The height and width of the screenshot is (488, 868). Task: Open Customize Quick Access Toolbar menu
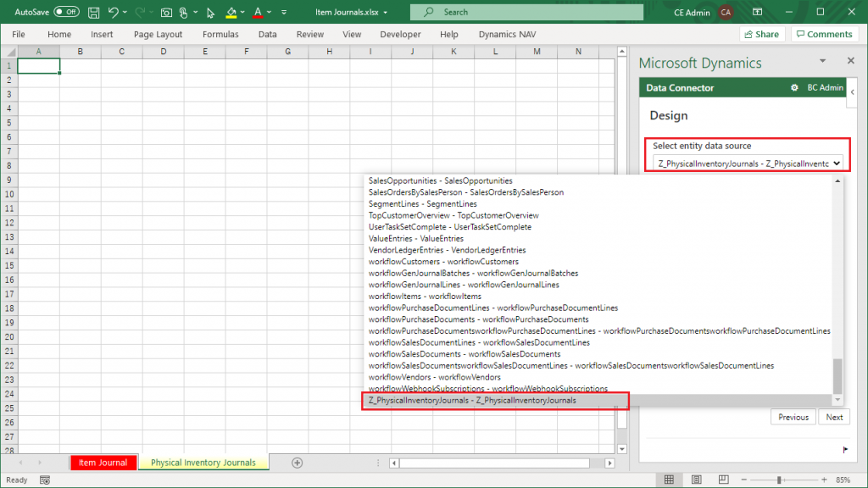click(x=284, y=12)
